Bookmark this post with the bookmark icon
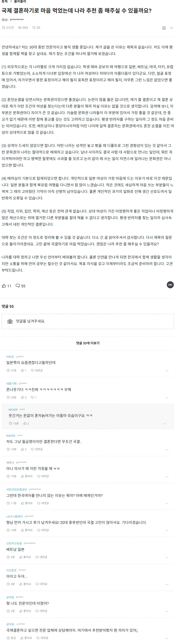The image size is (176, 644). (x=164, y=28)
